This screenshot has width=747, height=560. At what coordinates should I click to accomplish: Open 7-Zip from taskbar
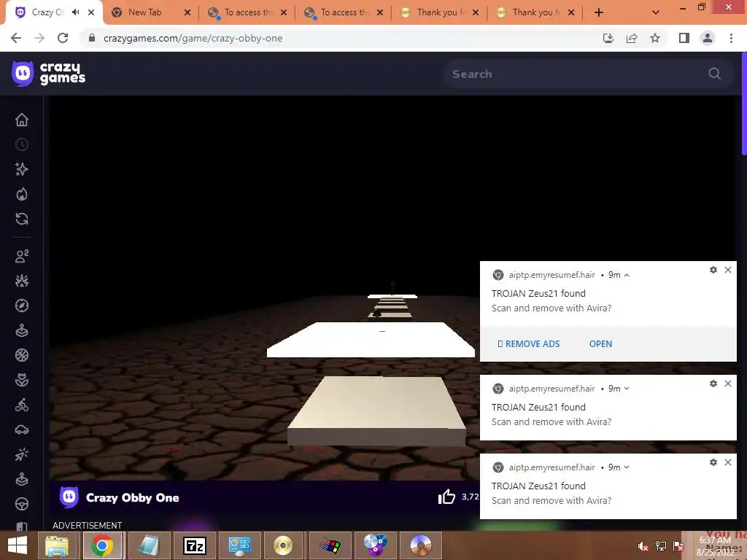[194, 545]
